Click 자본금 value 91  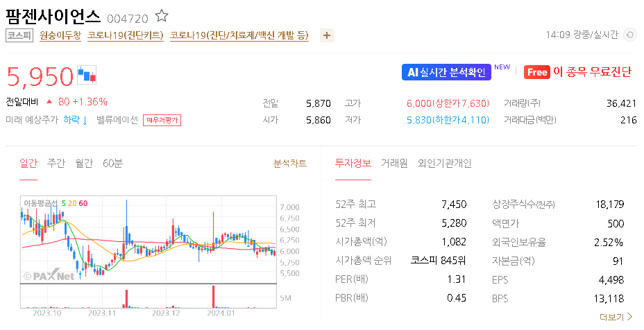pos(618,261)
